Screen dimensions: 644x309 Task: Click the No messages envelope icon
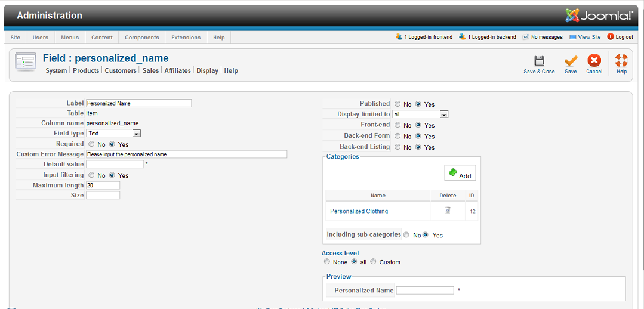click(x=525, y=37)
